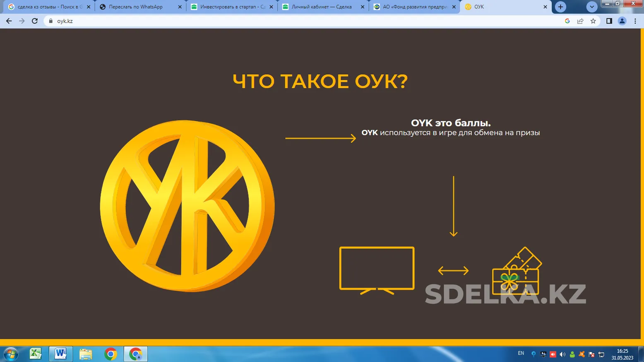Click the oyk.kz address bar
Viewport: 644px width, 362px height.
(x=306, y=21)
